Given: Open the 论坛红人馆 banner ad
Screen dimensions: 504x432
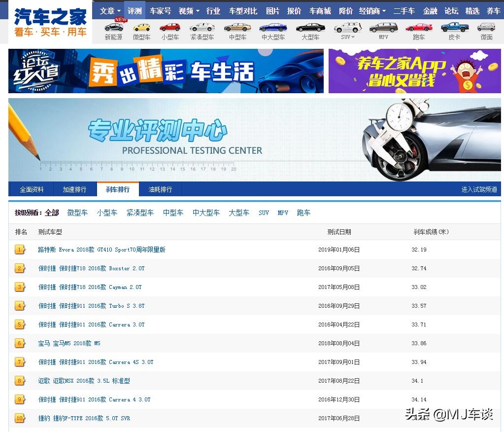Looking at the screenshot, I should click(166, 71).
